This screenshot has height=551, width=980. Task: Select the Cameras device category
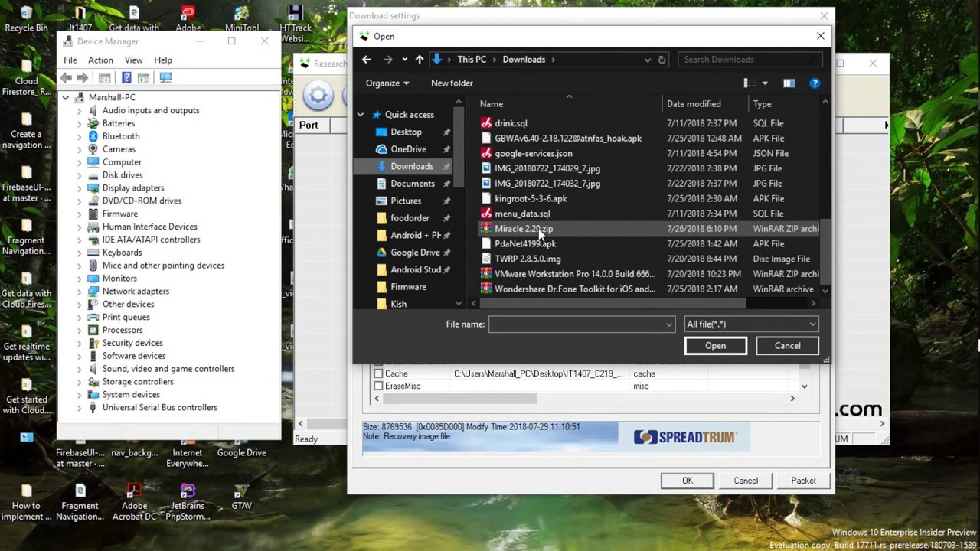tap(119, 149)
